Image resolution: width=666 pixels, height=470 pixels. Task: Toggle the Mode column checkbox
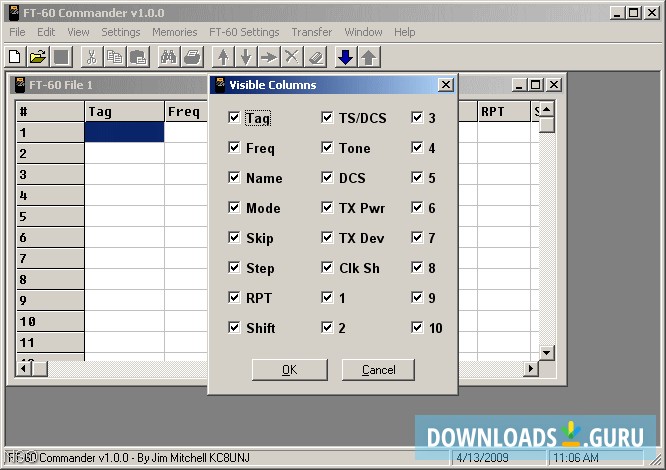click(234, 207)
